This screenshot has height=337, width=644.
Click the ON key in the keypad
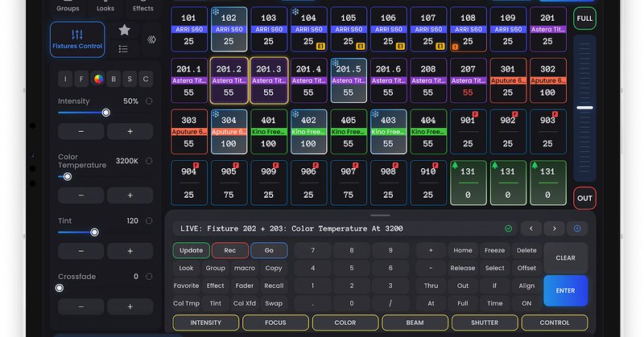[526, 303]
